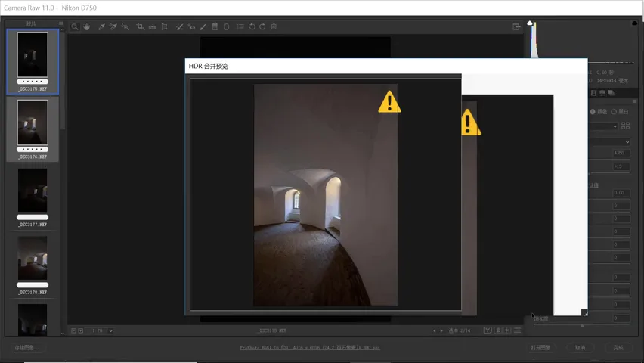Select the Red Eye Removal tool

[191, 26]
